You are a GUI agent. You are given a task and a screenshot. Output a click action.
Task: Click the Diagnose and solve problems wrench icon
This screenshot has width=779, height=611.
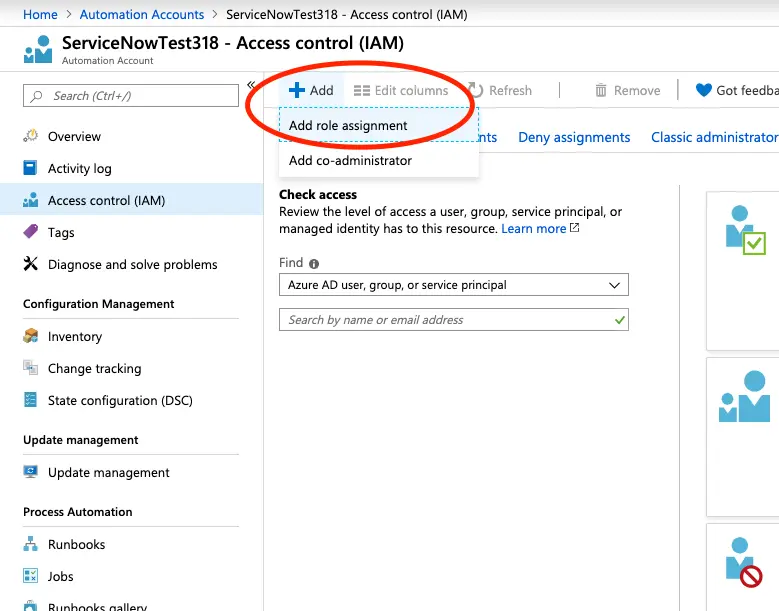click(30, 264)
